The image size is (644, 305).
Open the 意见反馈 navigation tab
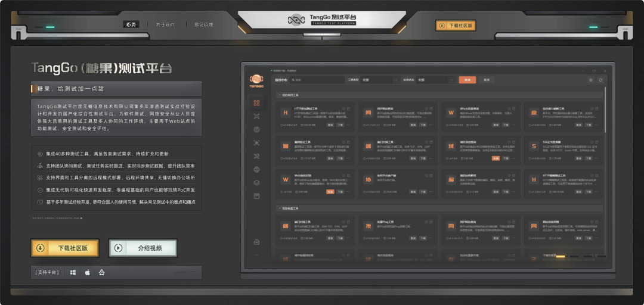pyautogui.click(x=204, y=24)
